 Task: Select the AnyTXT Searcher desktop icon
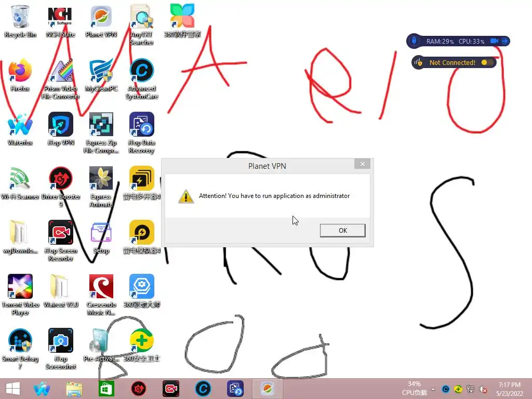tap(141, 24)
